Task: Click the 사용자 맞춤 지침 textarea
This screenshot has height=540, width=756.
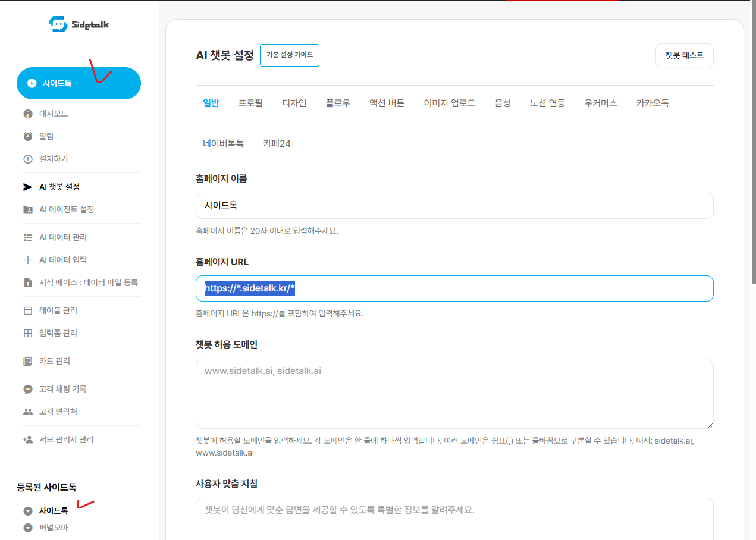Action: click(454, 519)
